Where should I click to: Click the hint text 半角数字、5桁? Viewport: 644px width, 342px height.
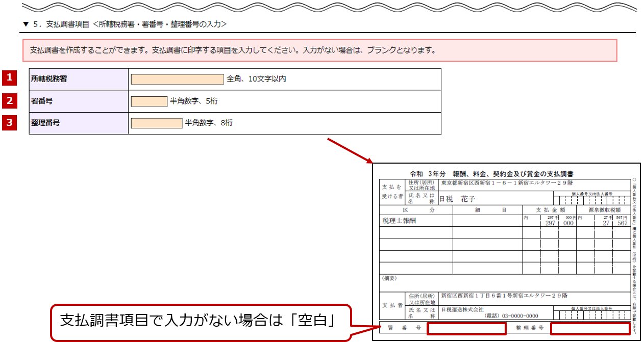(193, 101)
